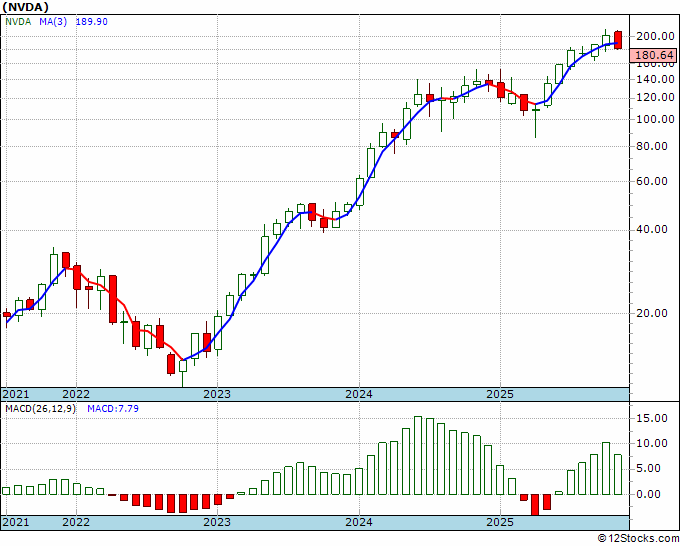Click 2021 on the MACD timeline
This screenshot has width=680, height=546.
[16, 522]
